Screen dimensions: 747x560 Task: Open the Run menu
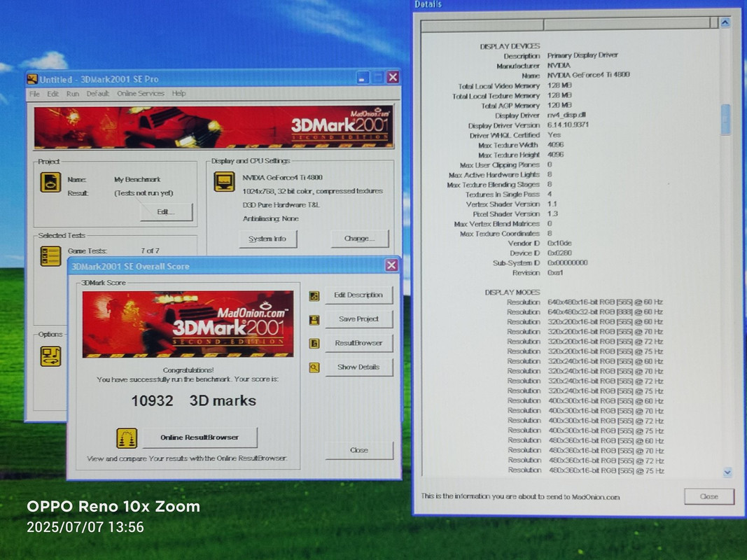tap(72, 94)
